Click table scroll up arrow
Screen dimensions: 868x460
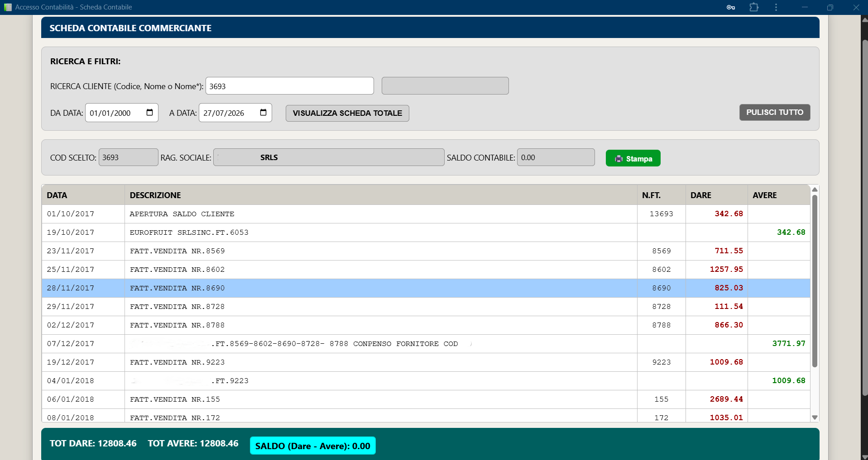pyautogui.click(x=815, y=190)
